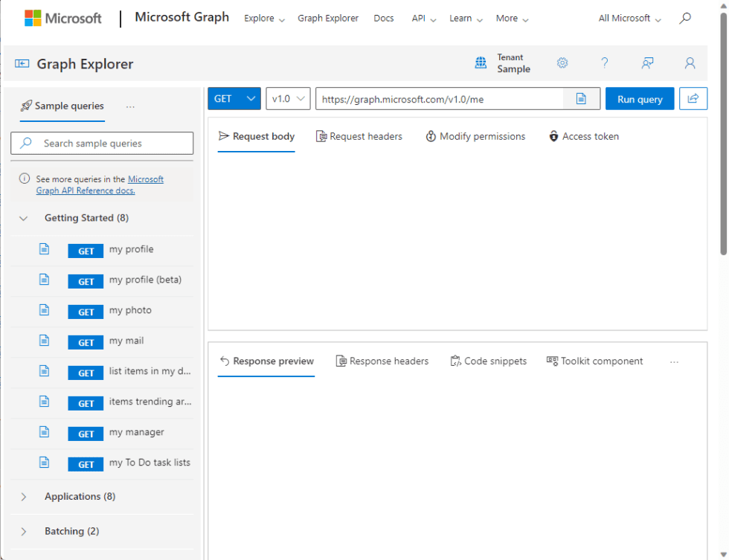
Task: Expand the Batching section
Action: click(x=22, y=531)
